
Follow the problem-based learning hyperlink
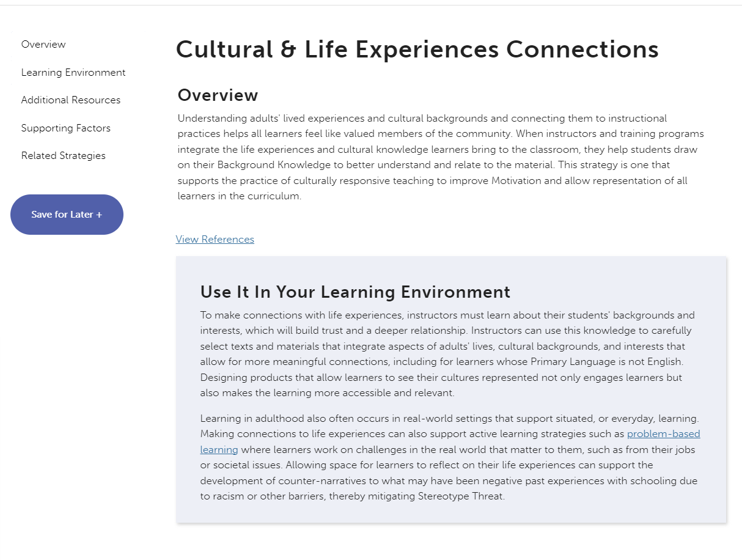point(663,434)
